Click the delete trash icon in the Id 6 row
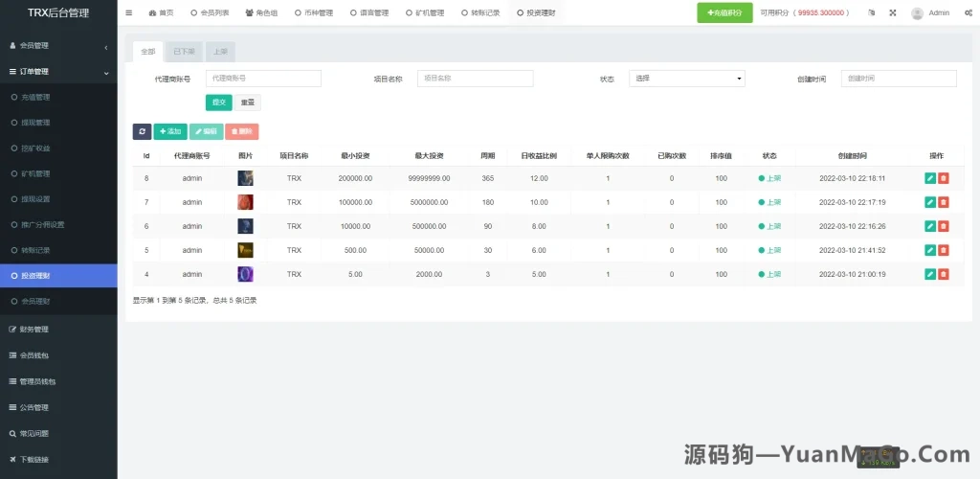The width and height of the screenshot is (980, 479). click(x=943, y=226)
